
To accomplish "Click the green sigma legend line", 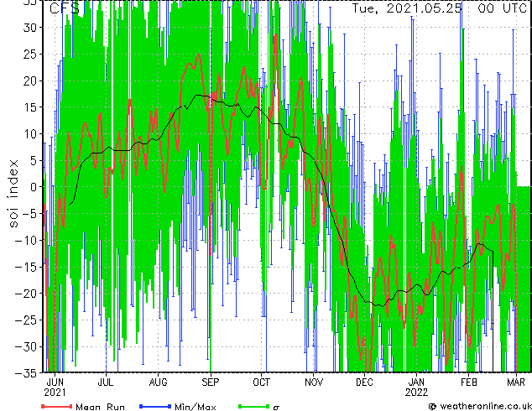I will (x=253, y=406).
